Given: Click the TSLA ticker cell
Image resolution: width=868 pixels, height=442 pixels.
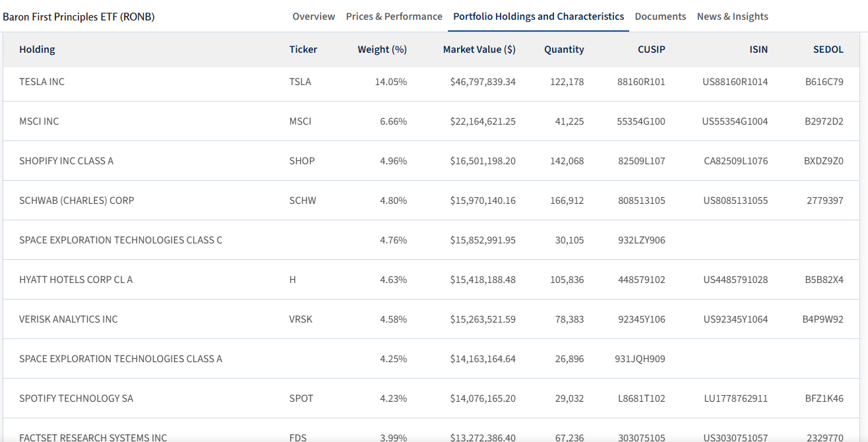Looking at the screenshot, I should (300, 82).
